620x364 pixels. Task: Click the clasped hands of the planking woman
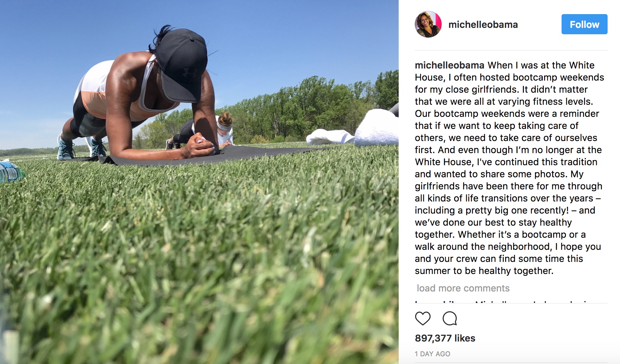(202, 145)
